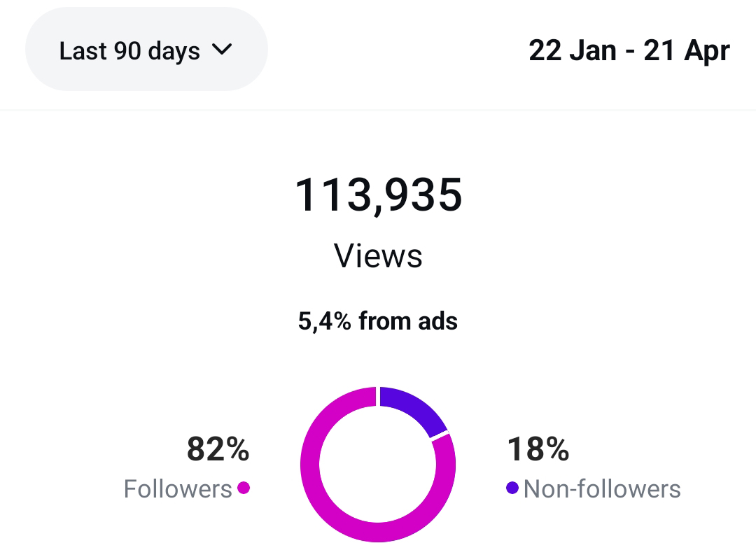Click the pink dot beside Followers
This screenshot has width=756, height=550.
click(x=244, y=488)
